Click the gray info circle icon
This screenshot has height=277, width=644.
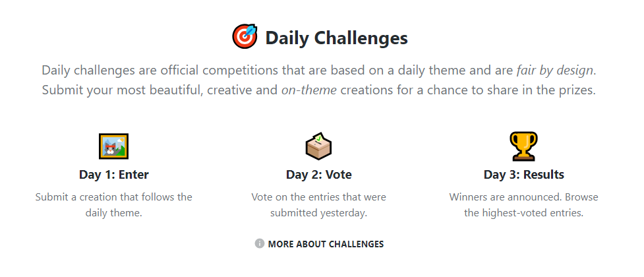[259, 244]
